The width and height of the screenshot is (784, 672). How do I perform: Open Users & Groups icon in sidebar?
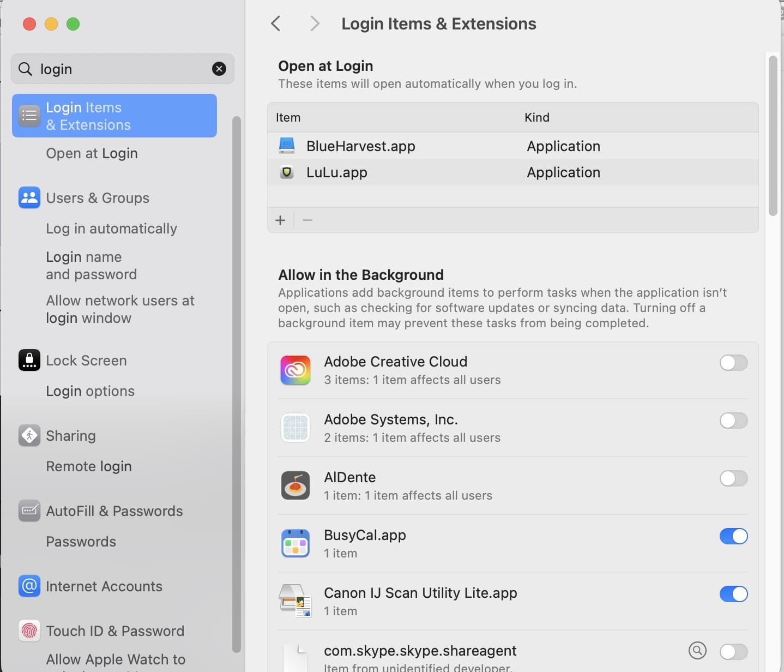(x=29, y=197)
